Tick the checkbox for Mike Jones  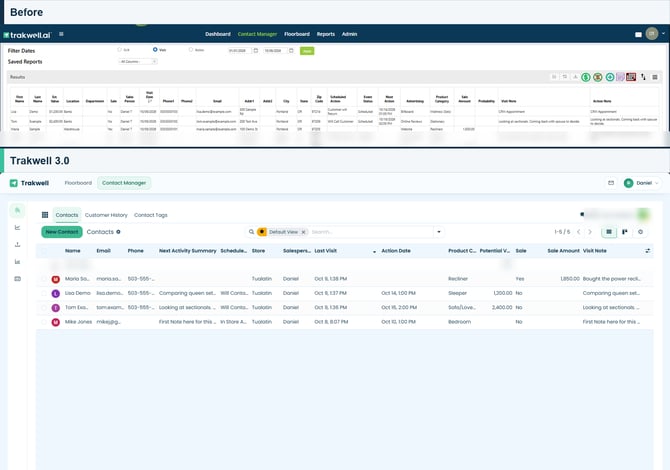tap(44, 322)
